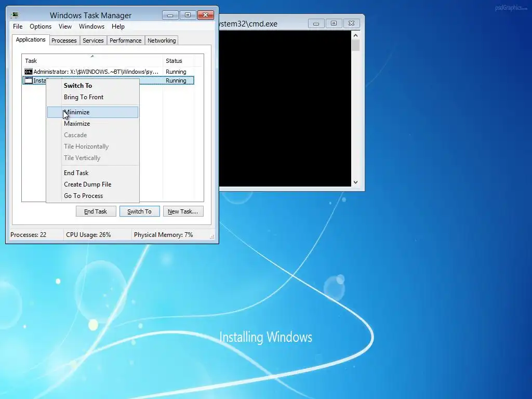This screenshot has height=399, width=532.
Task: Click inside the black cmd console area
Action: point(285,109)
